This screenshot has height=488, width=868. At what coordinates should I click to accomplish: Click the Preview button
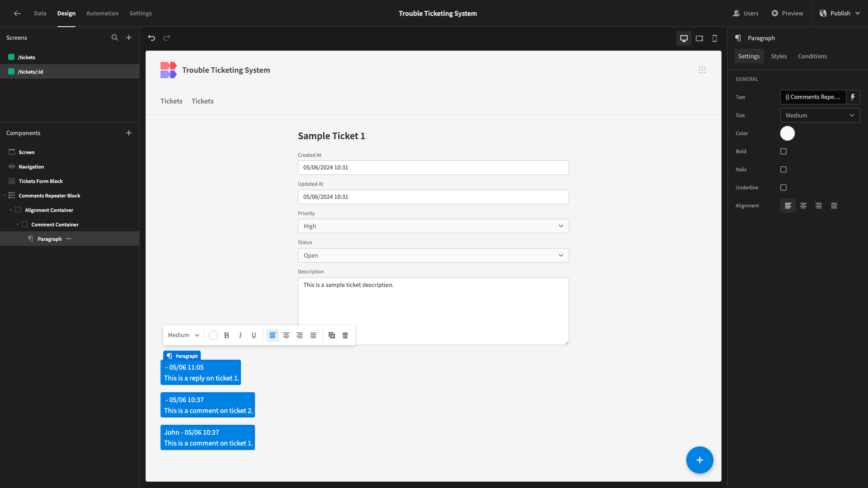point(787,14)
